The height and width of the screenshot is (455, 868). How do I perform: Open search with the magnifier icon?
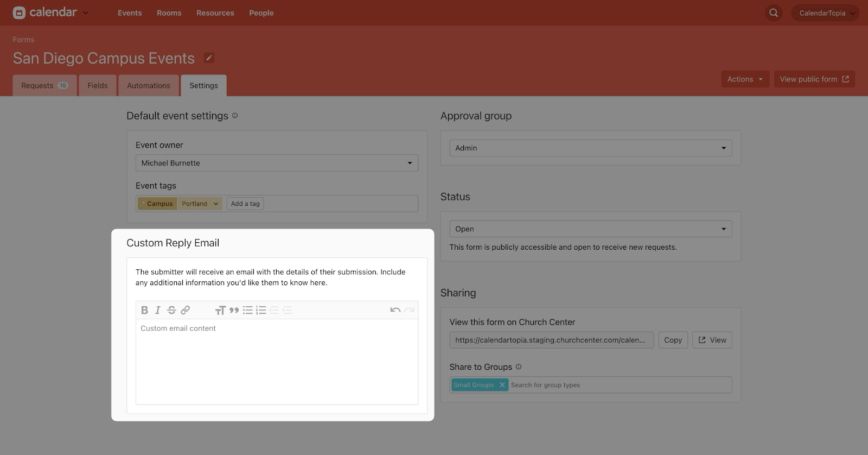[x=774, y=13]
